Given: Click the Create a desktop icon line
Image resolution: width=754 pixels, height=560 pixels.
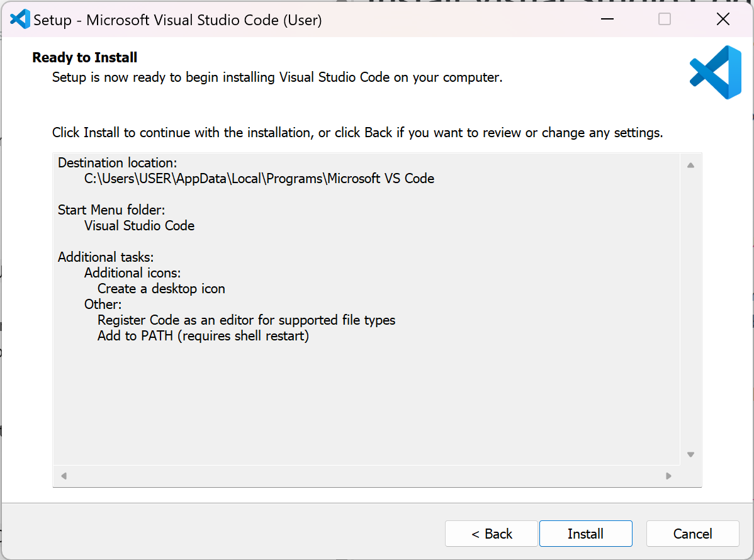Looking at the screenshot, I should tap(162, 288).
